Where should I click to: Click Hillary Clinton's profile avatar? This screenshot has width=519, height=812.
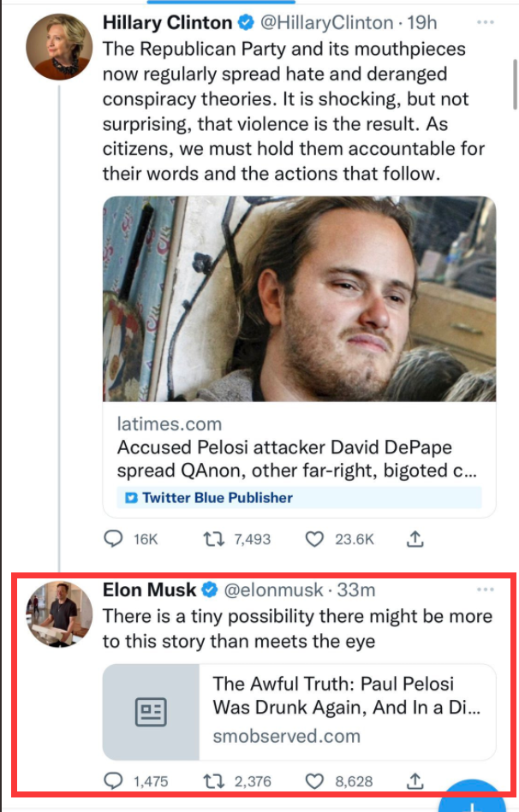tap(59, 46)
